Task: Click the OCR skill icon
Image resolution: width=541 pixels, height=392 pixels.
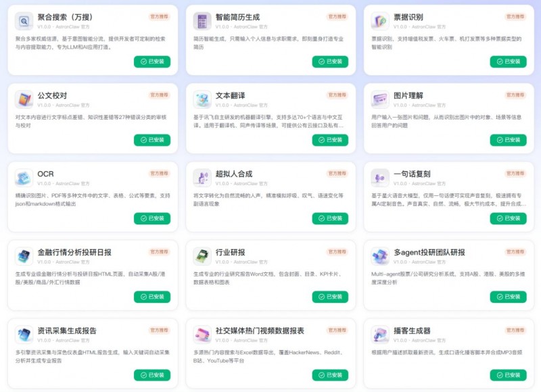Action: tap(24, 178)
